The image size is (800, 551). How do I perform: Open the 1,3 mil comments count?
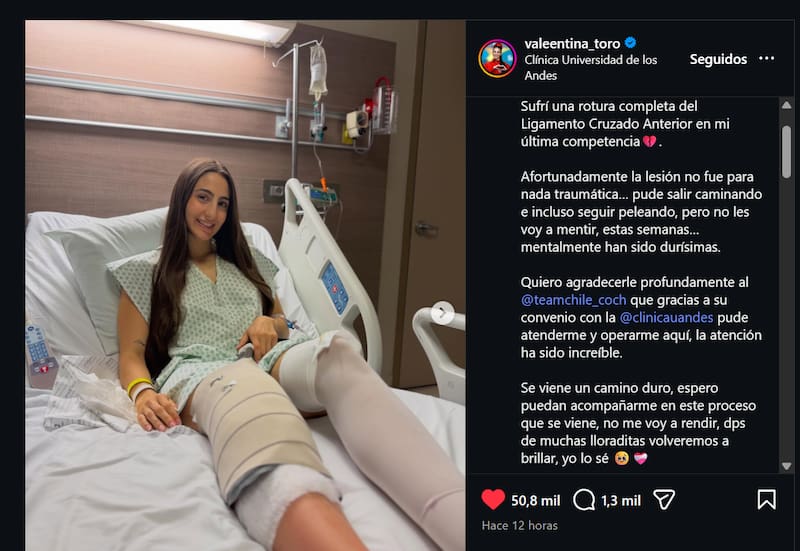[621, 501]
